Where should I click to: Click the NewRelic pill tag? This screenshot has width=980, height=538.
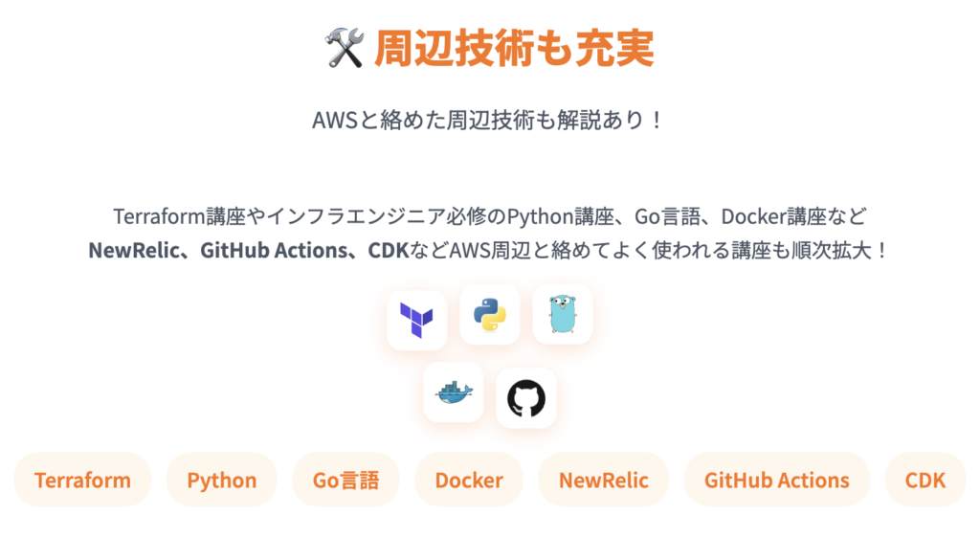(x=603, y=480)
